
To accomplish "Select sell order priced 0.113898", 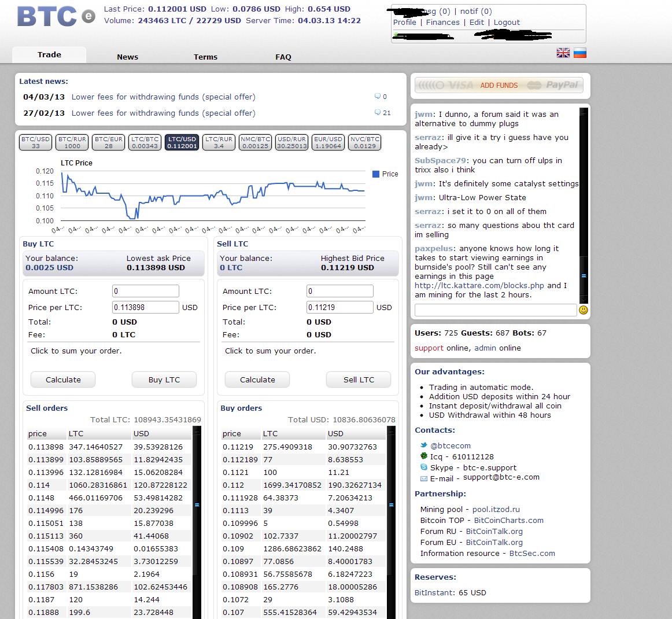I will point(109,447).
